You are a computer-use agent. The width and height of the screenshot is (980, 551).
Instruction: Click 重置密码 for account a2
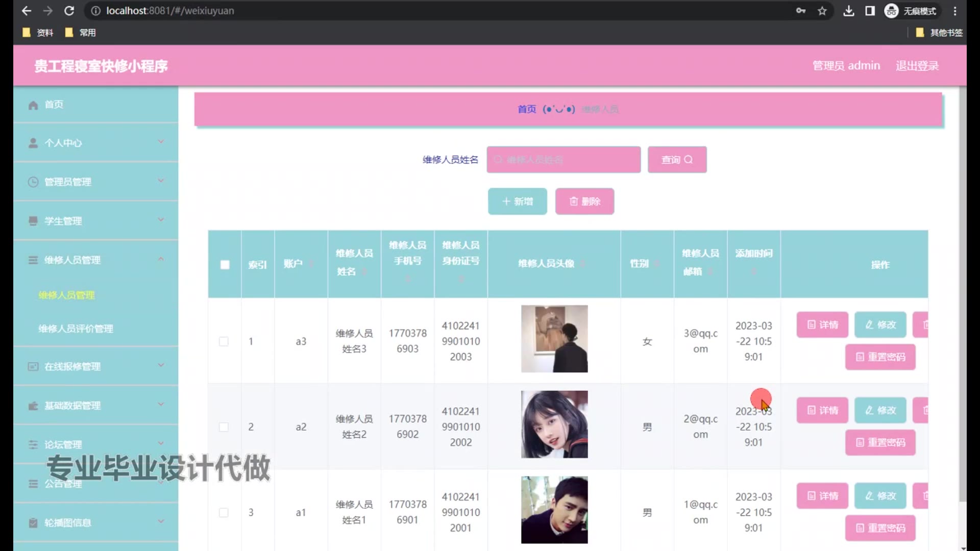tap(880, 443)
